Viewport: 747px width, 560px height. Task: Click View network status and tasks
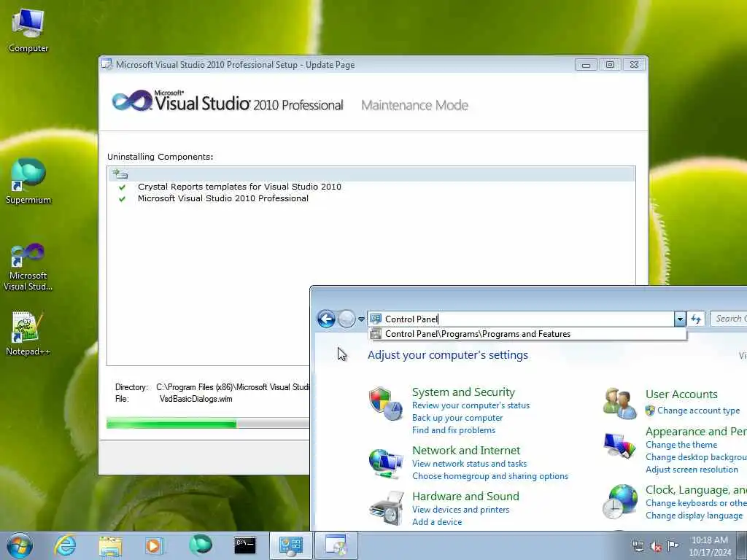coord(469,463)
